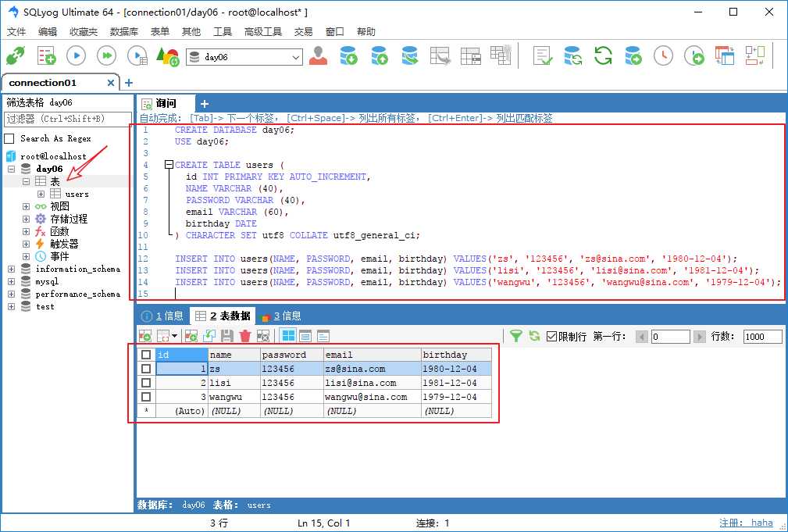This screenshot has height=532, width=788.
Task: Click the database synchronization icon
Action: (x=573, y=55)
